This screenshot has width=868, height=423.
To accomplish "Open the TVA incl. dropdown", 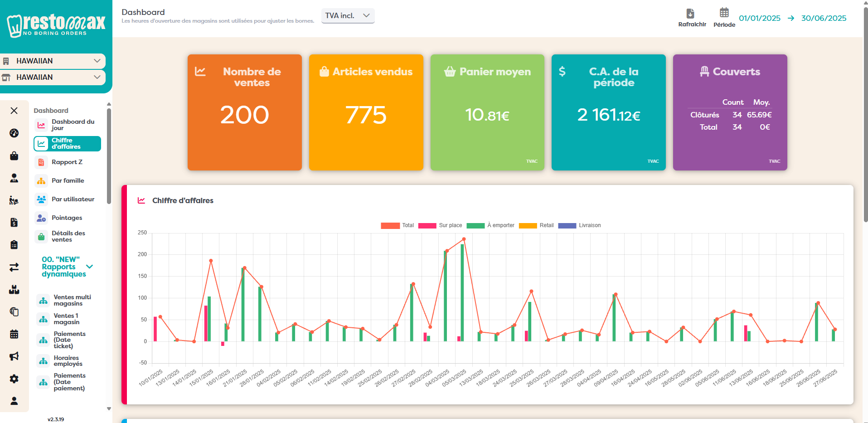I will click(348, 16).
